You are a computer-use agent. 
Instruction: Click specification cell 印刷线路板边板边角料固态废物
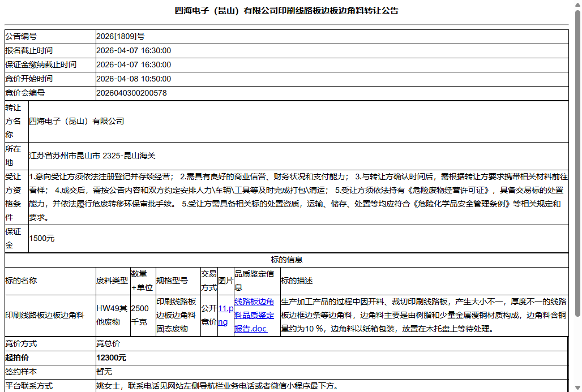point(178,315)
